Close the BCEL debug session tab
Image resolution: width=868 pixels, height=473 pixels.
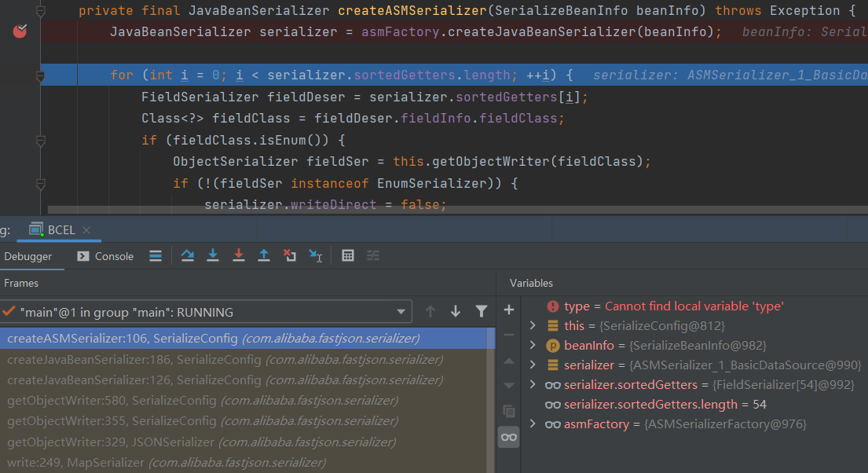(86, 230)
